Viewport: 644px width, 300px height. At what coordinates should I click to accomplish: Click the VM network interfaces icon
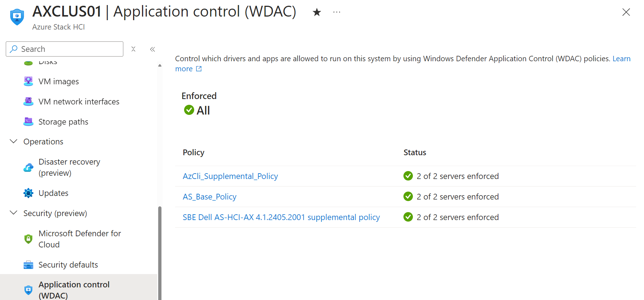point(28,101)
